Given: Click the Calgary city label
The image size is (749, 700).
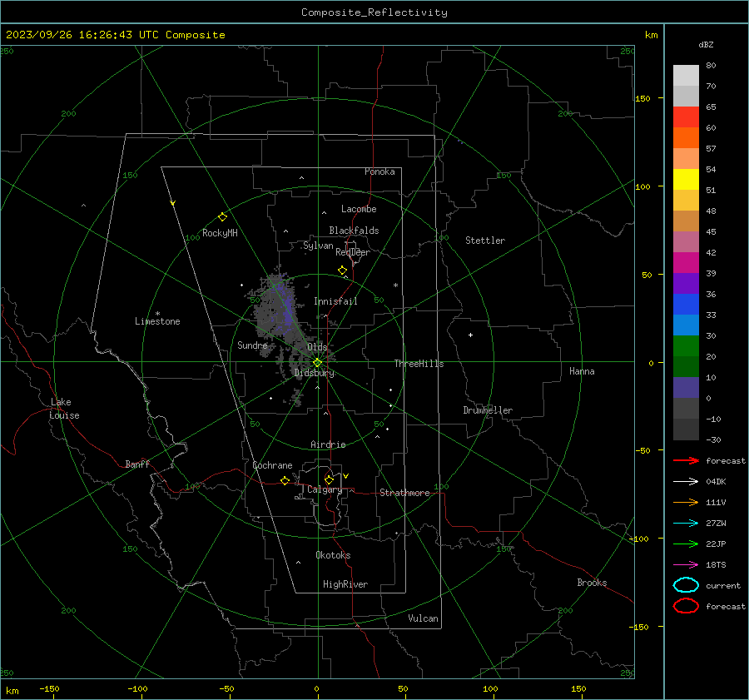Looking at the screenshot, I should pyautogui.click(x=325, y=489).
